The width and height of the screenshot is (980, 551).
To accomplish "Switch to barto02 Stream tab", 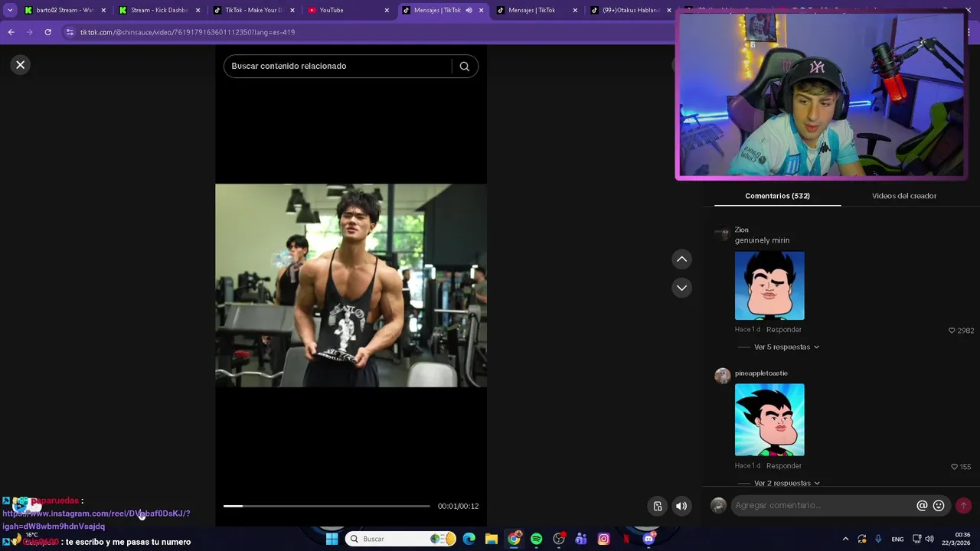I will tap(65, 10).
